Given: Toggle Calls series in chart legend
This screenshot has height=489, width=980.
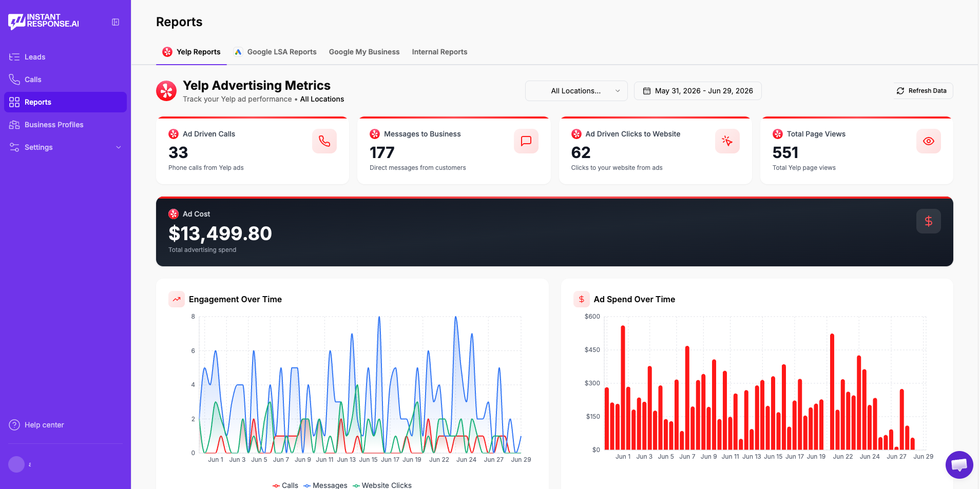Looking at the screenshot, I should coord(285,485).
